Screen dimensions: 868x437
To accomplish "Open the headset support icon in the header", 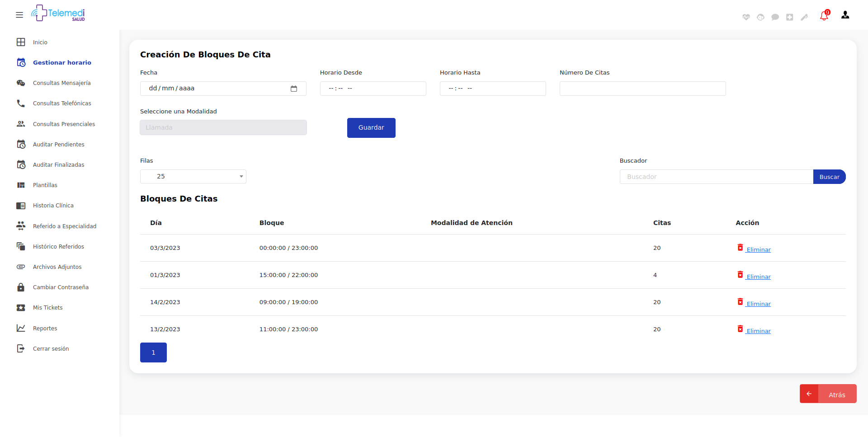I will click(x=760, y=17).
